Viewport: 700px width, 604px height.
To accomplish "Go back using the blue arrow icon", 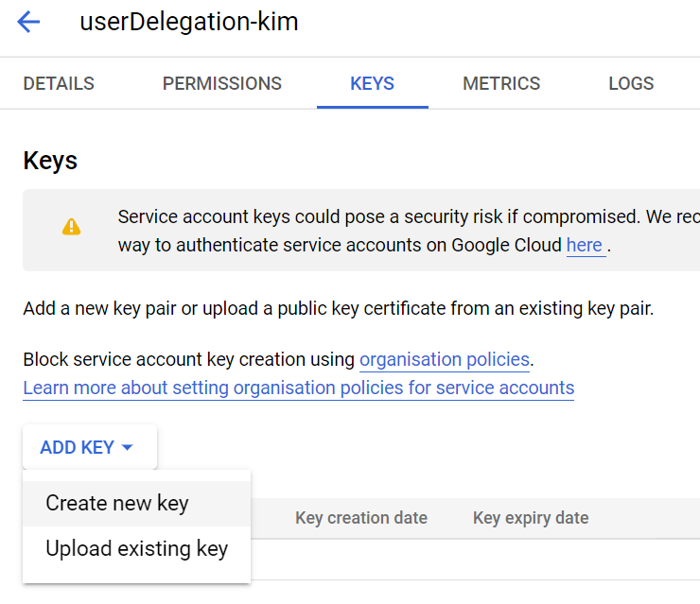I will point(28,22).
